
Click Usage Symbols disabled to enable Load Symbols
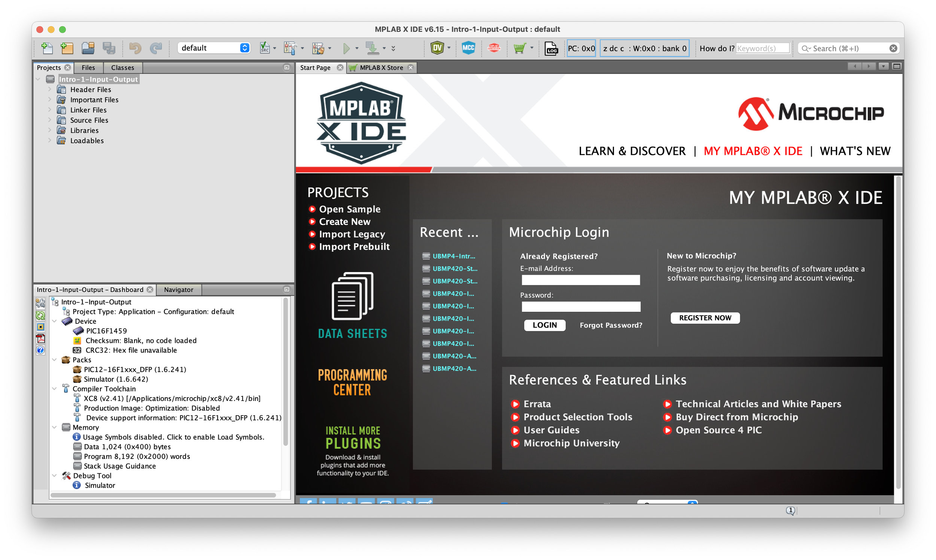click(x=173, y=437)
